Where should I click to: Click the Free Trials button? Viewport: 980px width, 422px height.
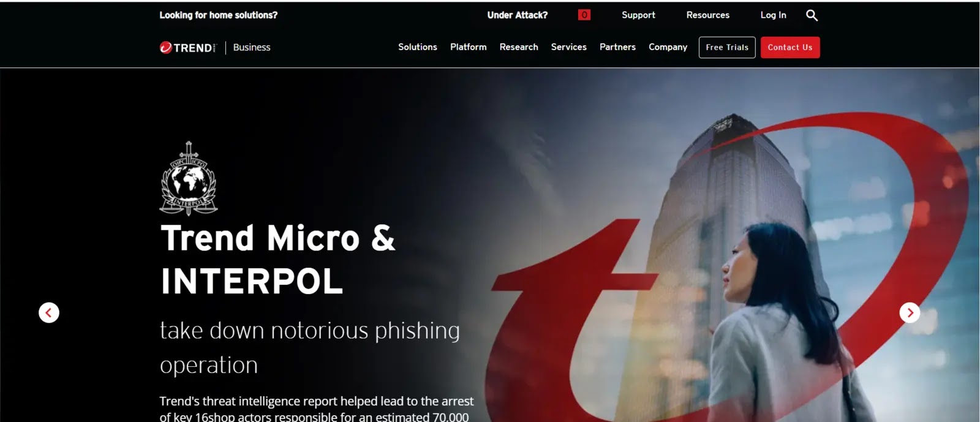point(727,47)
